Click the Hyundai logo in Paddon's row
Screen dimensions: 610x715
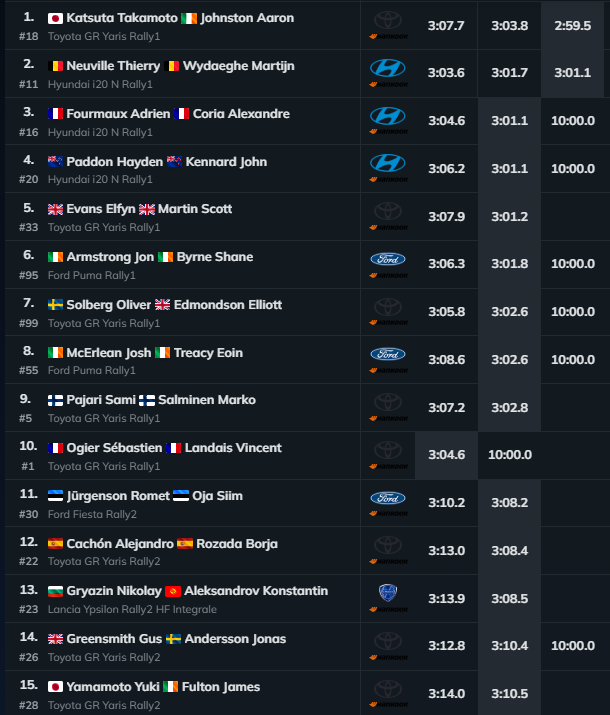coord(388,163)
